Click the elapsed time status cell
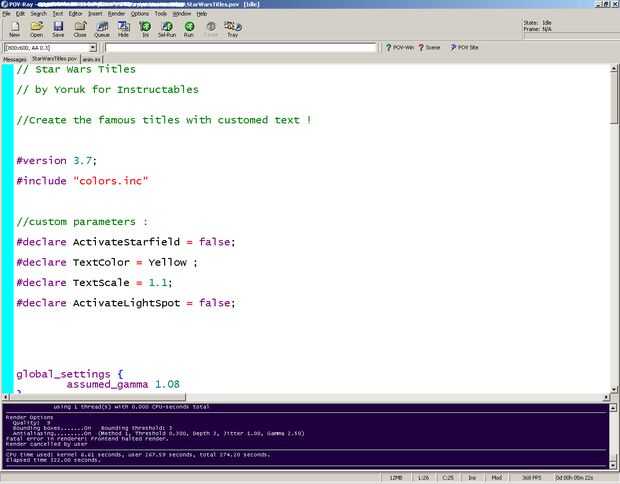The image size is (620, 484). (574, 478)
